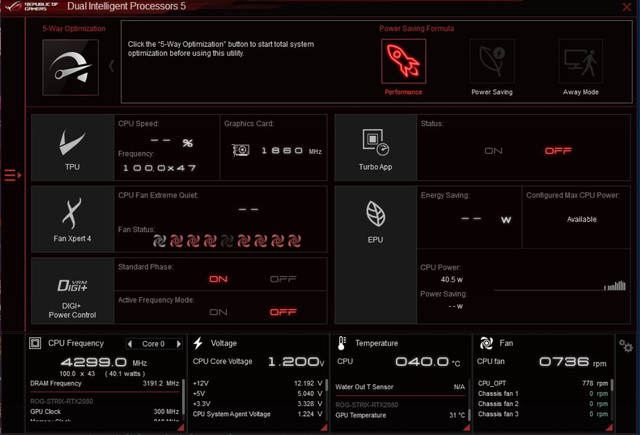This screenshot has width=640, height=435.
Task: Click the 40.5 w CPU Power value
Action: tap(451, 280)
